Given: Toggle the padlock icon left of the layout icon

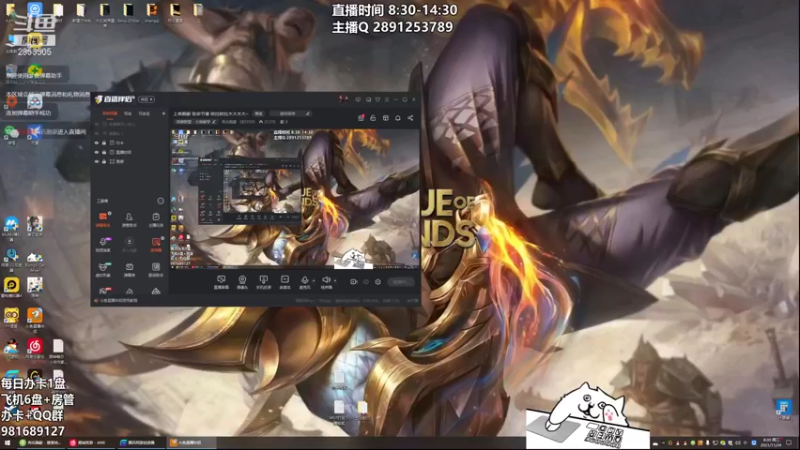Looking at the screenshot, I should (x=373, y=118).
